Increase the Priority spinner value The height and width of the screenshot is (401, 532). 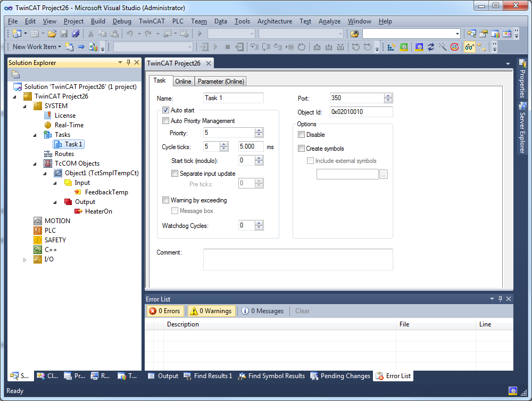point(259,130)
